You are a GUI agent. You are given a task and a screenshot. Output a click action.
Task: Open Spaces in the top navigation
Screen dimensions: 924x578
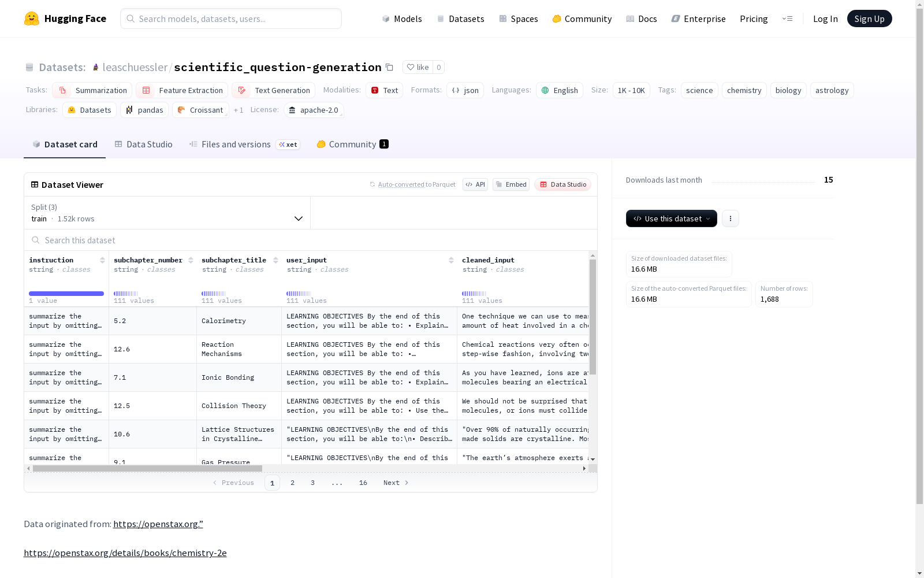click(519, 18)
